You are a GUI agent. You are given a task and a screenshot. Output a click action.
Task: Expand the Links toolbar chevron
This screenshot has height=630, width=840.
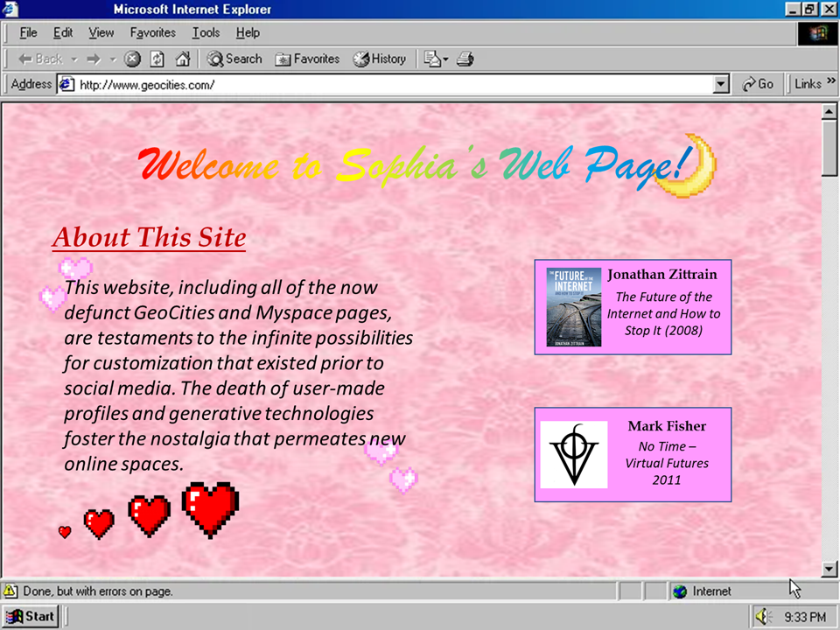(x=829, y=82)
